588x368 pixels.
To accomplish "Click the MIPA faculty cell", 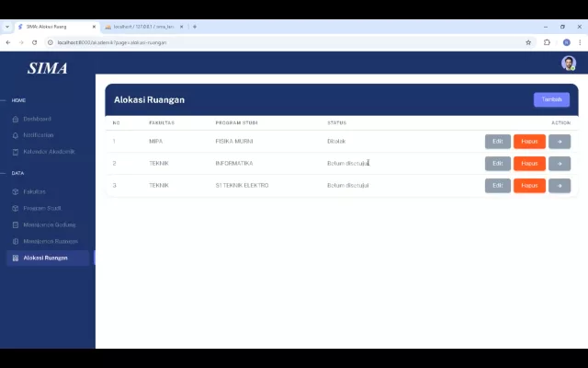I will 156,142.
